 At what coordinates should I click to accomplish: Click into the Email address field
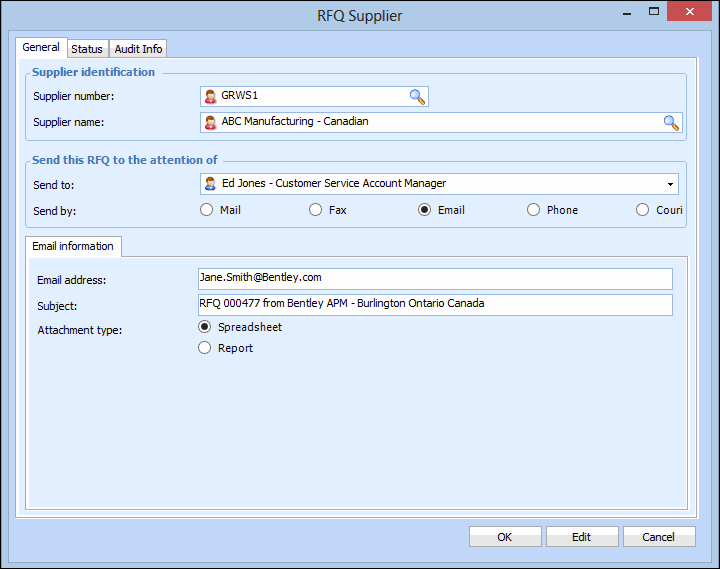(435, 278)
